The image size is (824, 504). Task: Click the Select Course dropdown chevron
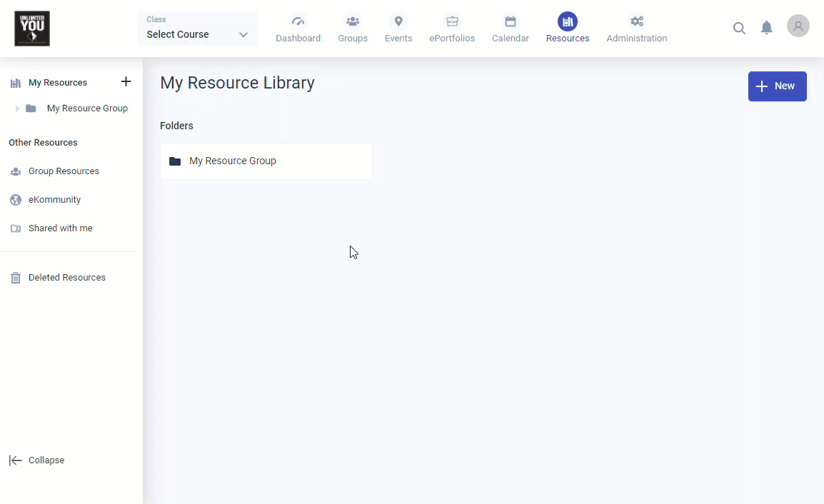point(243,35)
